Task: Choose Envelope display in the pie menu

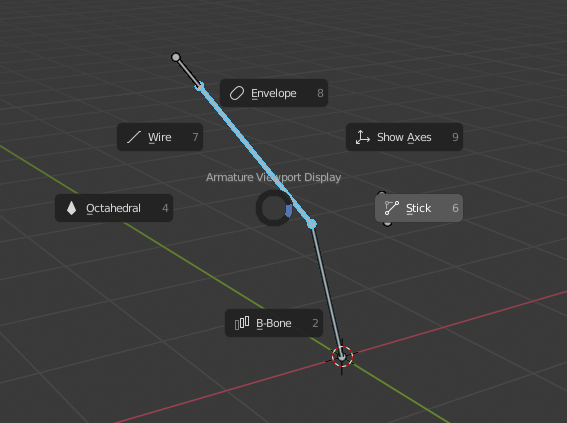Action: click(x=274, y=93)
